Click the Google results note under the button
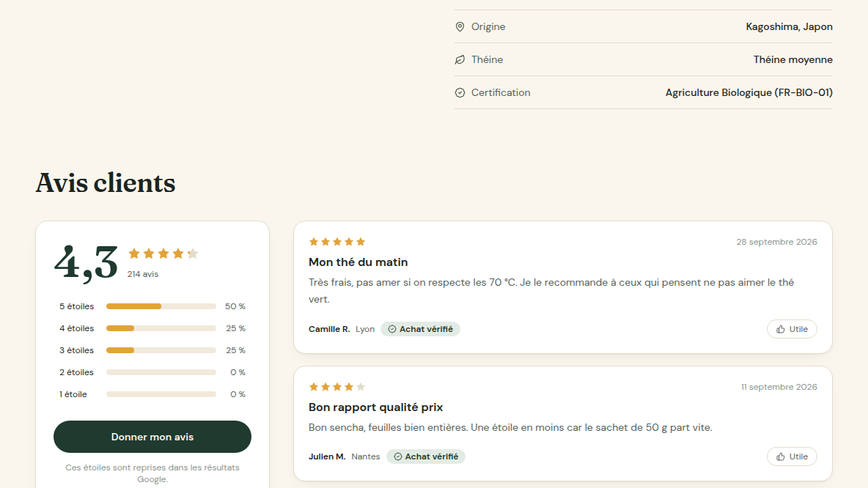 [152, 473]
